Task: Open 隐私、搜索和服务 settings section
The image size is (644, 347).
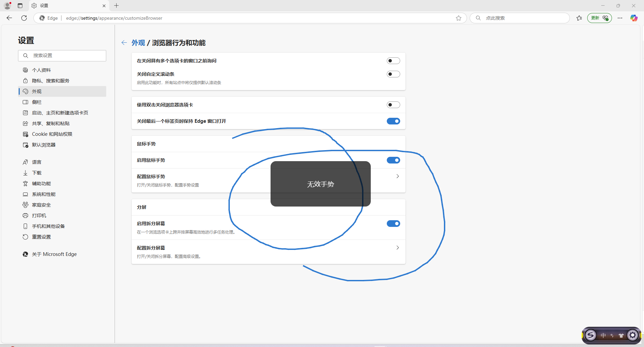Action: pos(62,81)
